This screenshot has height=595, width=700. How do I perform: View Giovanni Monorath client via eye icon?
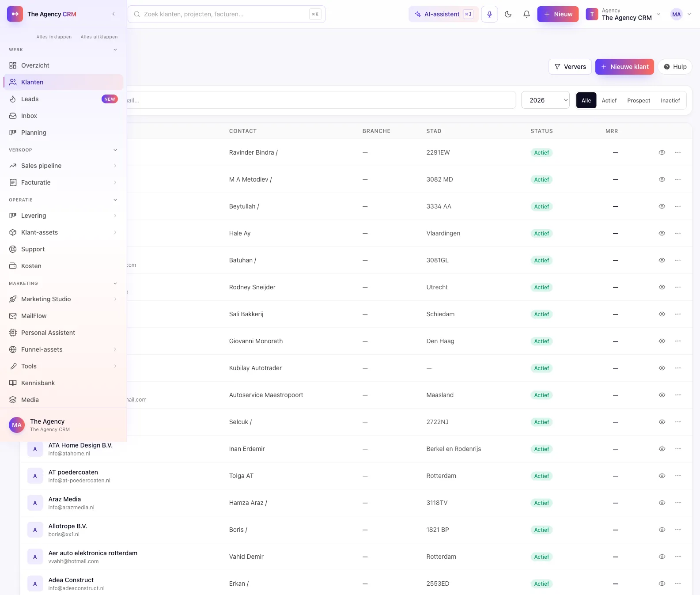point(662,341)
